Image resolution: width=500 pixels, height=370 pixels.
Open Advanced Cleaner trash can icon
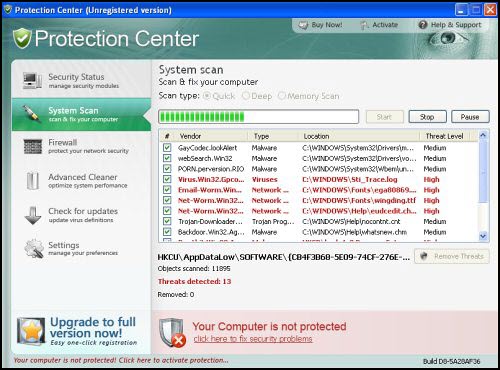click(x=33, y=180)
